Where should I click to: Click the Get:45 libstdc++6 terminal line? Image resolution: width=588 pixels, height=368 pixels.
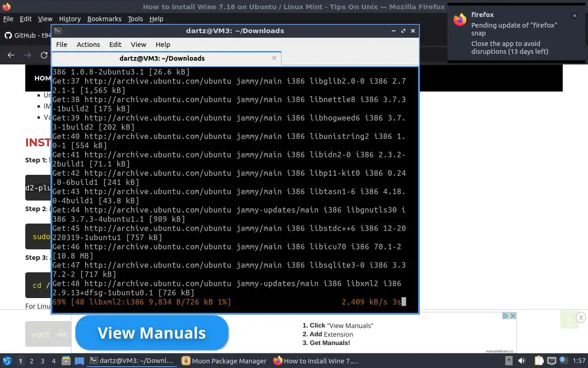[x=229, y=233]
